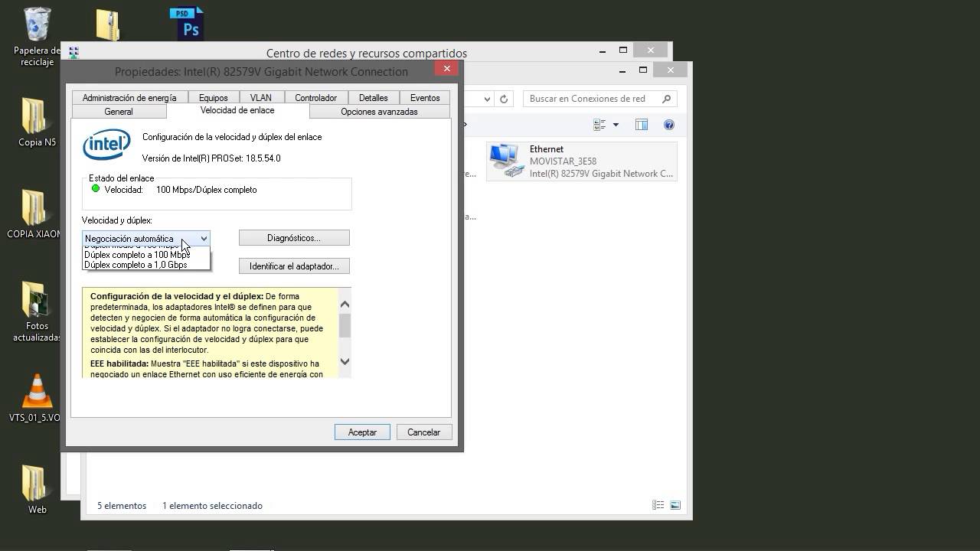Viewport: 980px width, 551px height.
Task: Switch to the General tab
Action: pos(119,112)
